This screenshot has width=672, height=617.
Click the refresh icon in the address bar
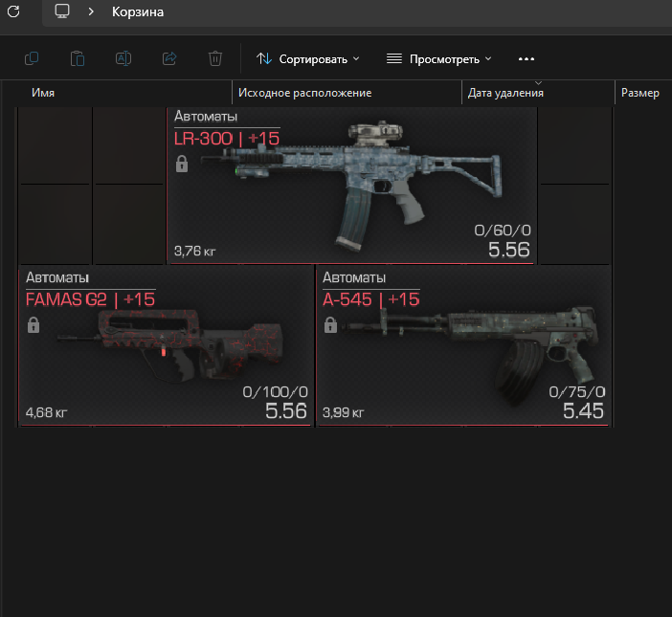tap(13, 11)
